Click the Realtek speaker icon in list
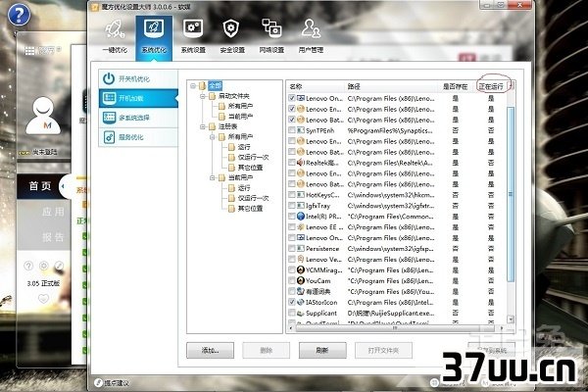588x392 pixels. click(301, 163)
